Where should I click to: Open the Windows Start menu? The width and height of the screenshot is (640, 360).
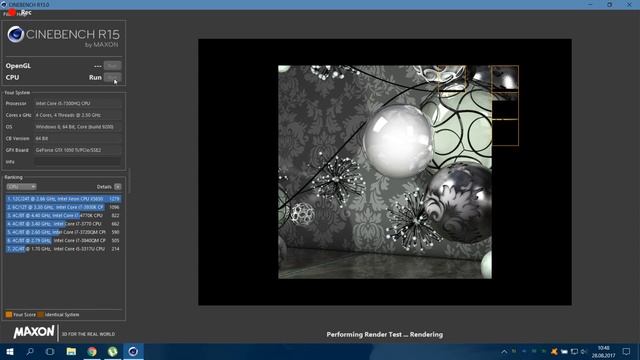(10, 351)
